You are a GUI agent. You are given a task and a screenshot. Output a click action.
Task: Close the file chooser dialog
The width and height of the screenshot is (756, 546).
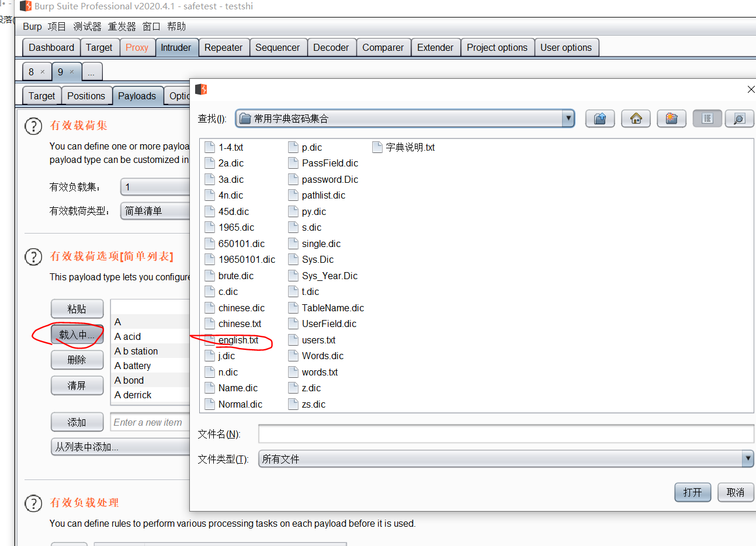click(x=751, y=89)
